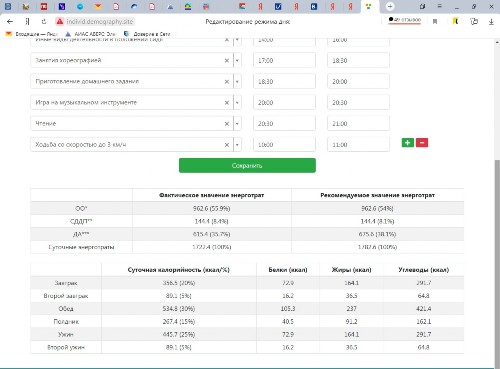Go back to the previous page

coord(10,22)
